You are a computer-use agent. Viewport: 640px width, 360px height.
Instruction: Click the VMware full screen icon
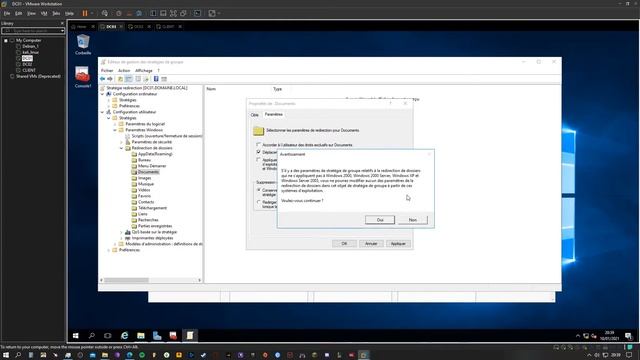(x=173, y=13)
